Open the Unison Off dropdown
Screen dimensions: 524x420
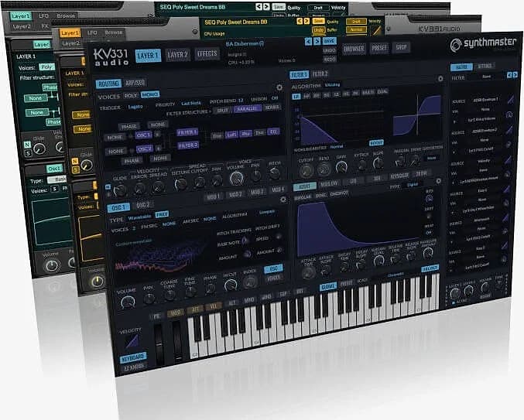pos(275,98)
